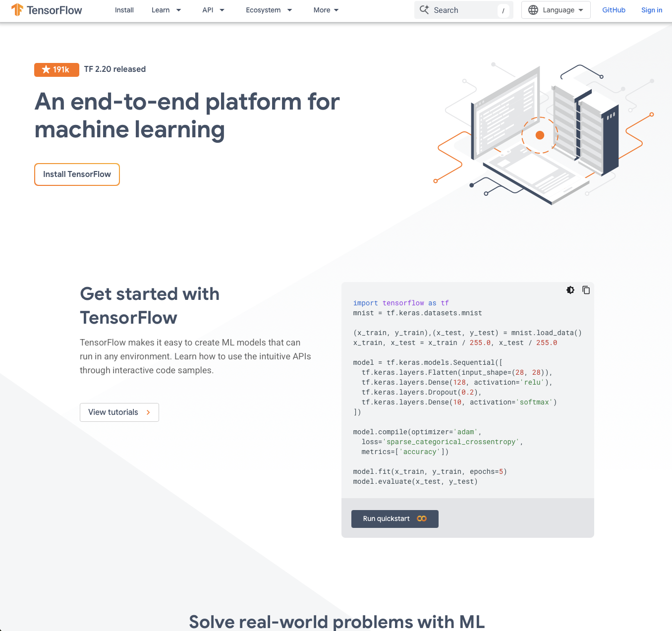
Task: Copy the code sample with copy icon
Action: click(586, 290)
